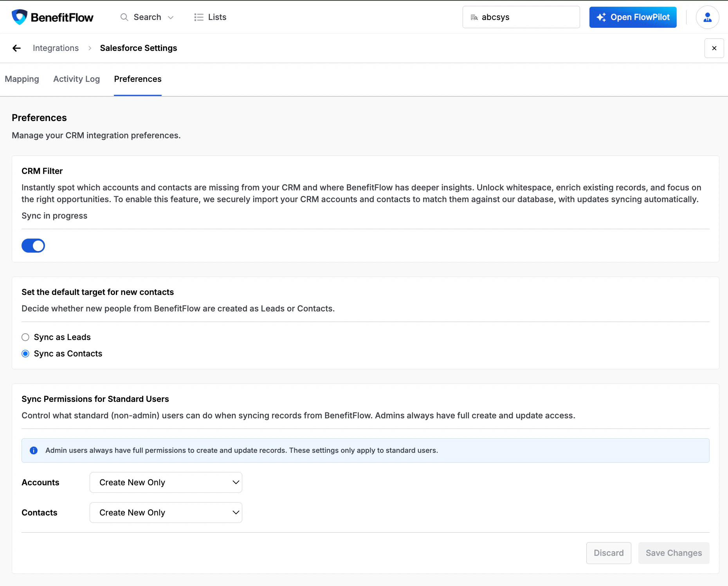Switch to the Mapping tab
This screenshot has height=586, width=728.
22,79
